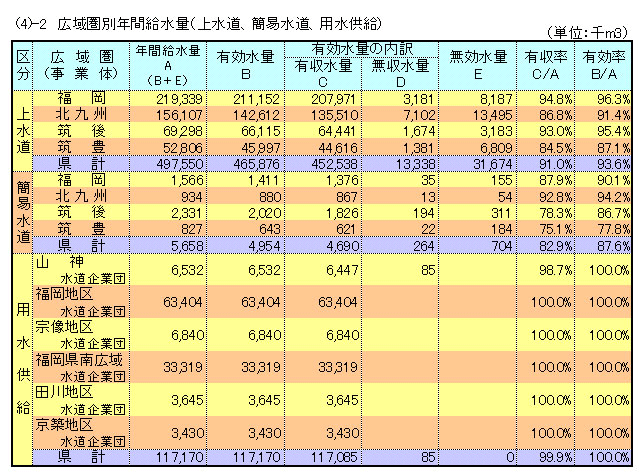Click the unit label 単位:千m3

[x=588, y=33]
